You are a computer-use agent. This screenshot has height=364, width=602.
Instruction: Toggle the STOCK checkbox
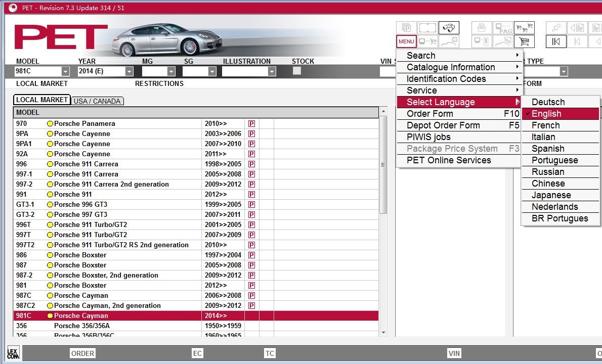click(x=297, y=71)
